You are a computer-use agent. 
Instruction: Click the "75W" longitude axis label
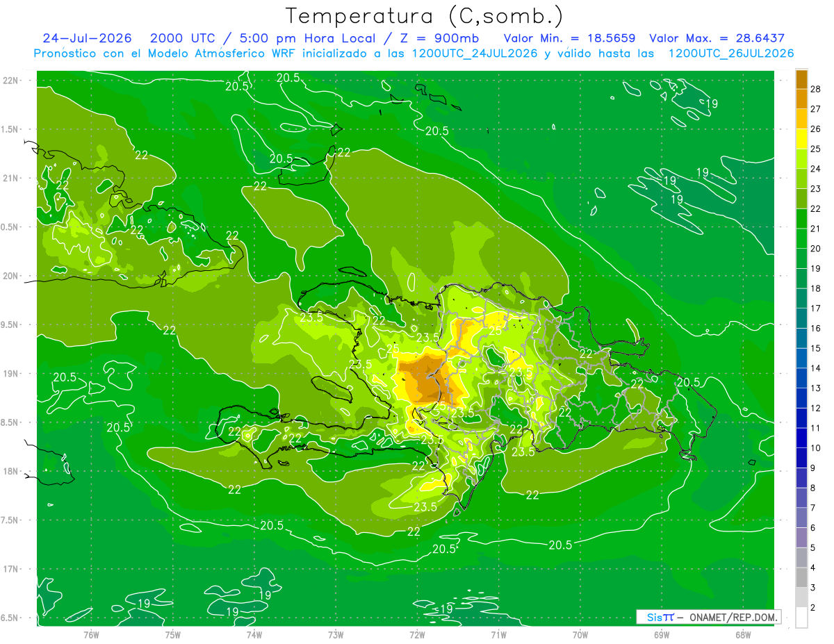(x=172, y=634)
